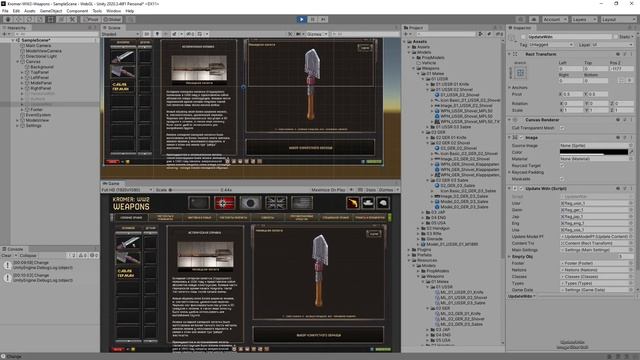
Task: Select the Hand tool in the toolbar
Action: (8, 19)
